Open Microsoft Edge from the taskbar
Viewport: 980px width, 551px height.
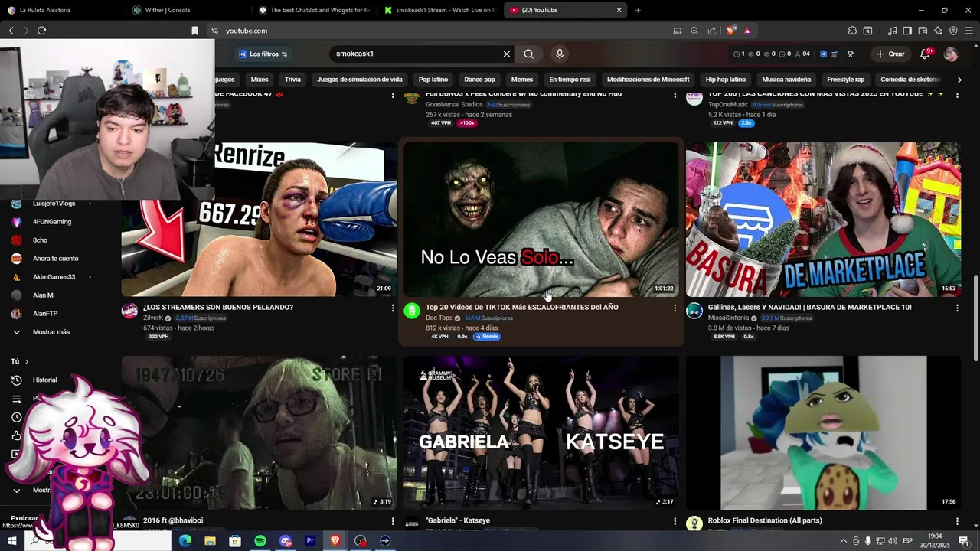coord(185,541)
